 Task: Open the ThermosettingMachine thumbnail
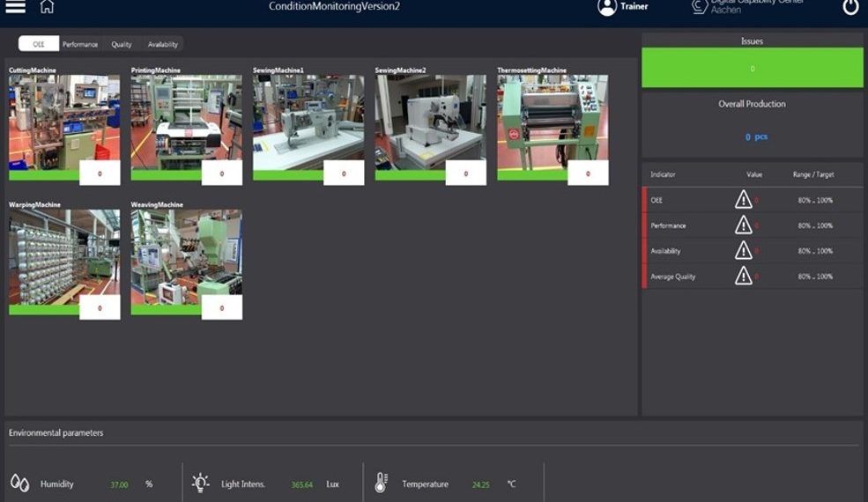pyautogui.click(x=553, y=122)
